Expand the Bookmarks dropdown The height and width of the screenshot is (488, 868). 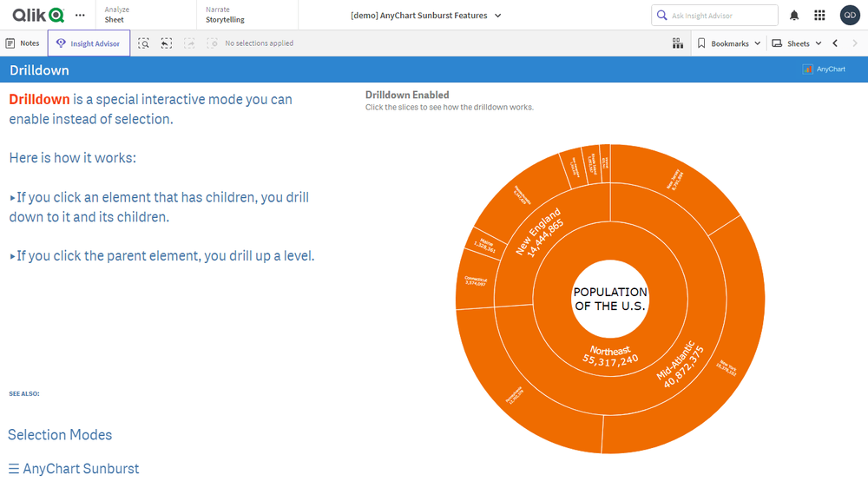coord(729,43)
